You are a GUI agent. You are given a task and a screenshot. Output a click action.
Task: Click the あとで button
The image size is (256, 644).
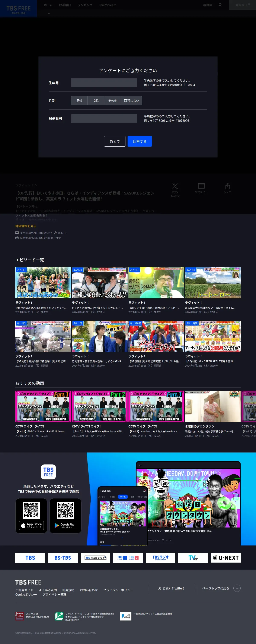click(115, 141)
